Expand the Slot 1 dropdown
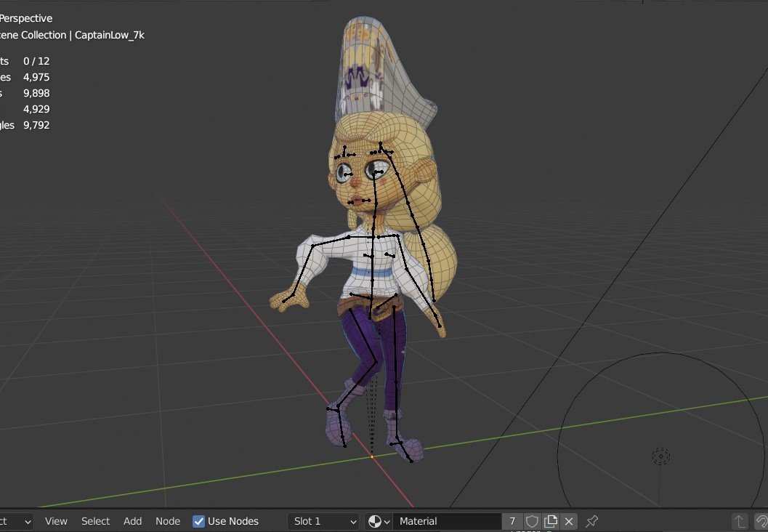768x532 pixels. [323, 521]
